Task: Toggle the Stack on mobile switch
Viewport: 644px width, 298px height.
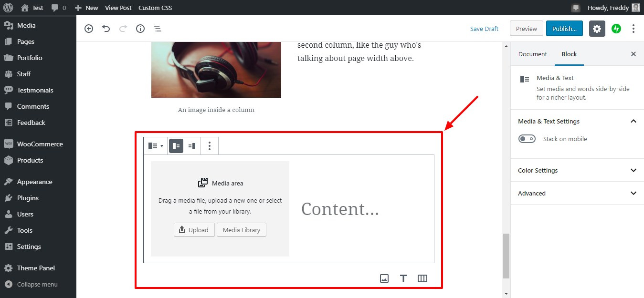Action: tap(527, 139)
